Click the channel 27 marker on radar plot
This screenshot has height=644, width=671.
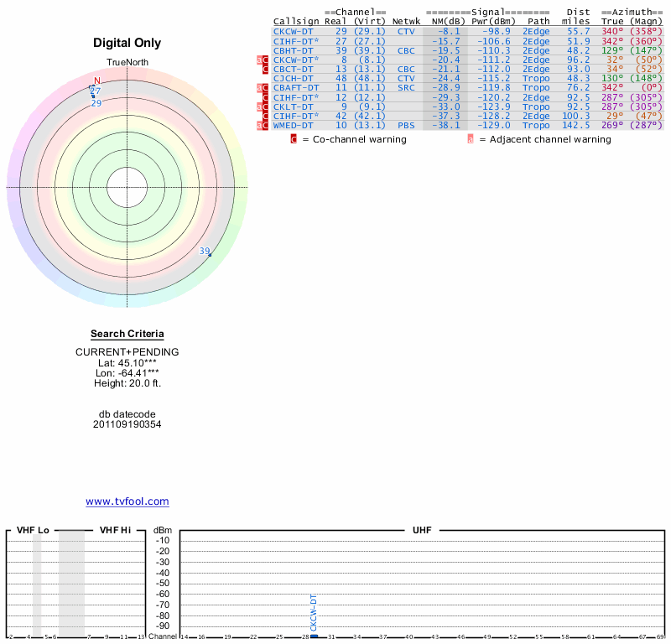[x=95, y=91]
